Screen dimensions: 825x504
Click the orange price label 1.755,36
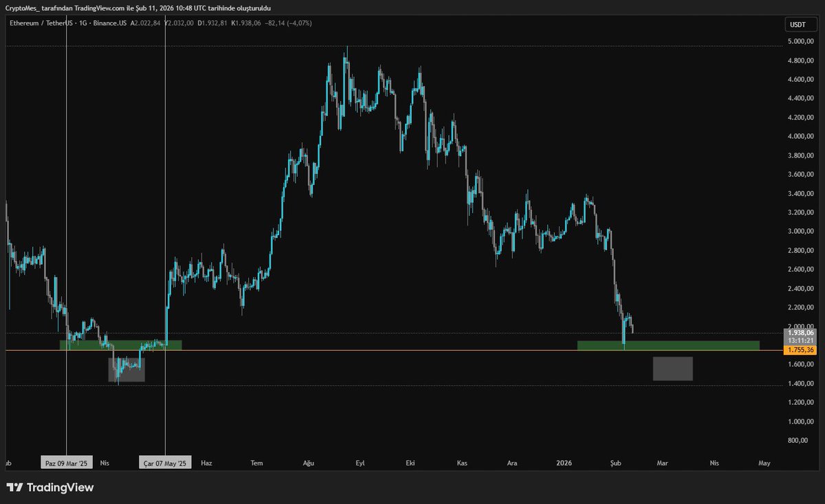tap(801, 350)
